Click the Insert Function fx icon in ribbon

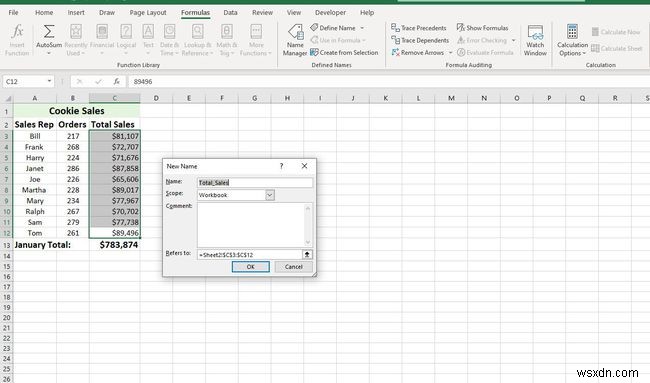[17, 32]
